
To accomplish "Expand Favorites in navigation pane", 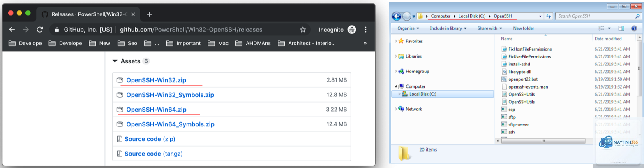I will pyautogui.click(x=396, y=41).
